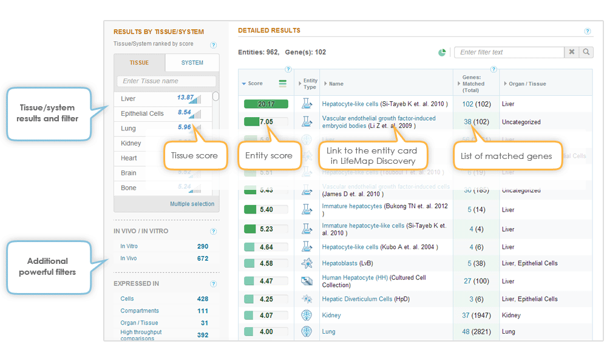Click the Human Hepatocyte cell culture icon
607x364 pixels.
tap(307, 281)
